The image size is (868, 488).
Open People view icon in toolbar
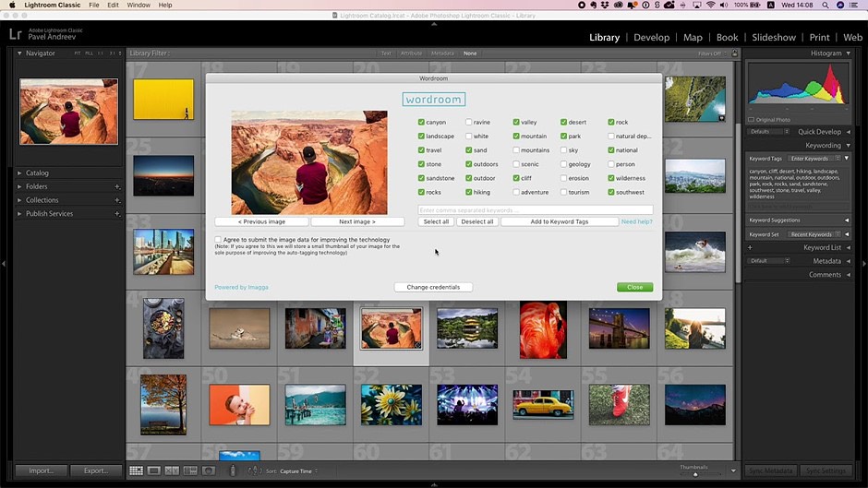[209, 470]
